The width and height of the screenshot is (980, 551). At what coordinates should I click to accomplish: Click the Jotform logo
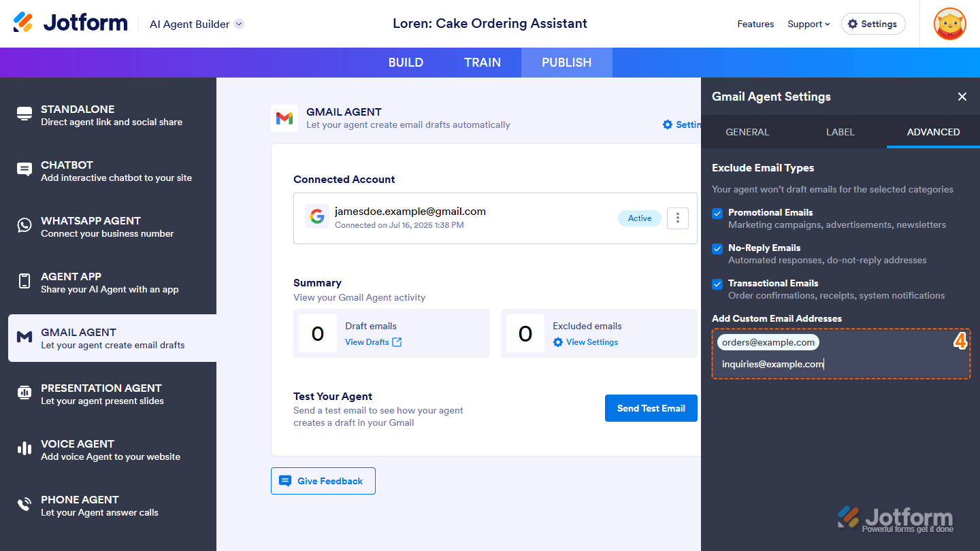coord(70,23)
